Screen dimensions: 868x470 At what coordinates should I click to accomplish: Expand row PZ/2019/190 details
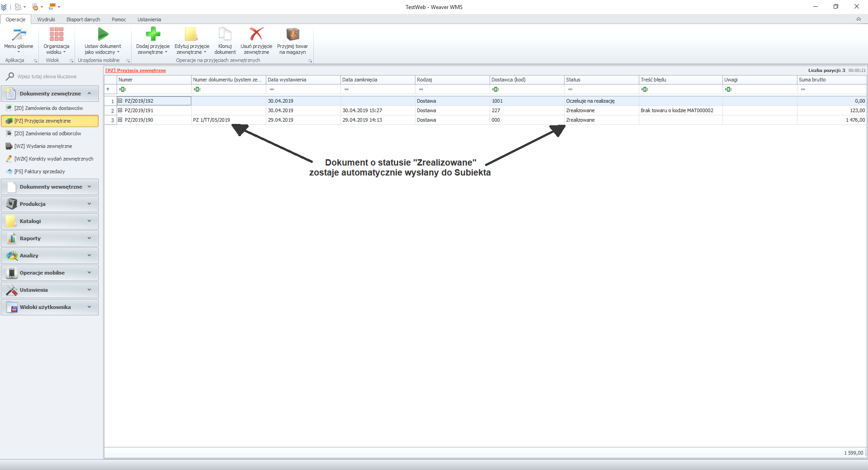click(x=120, y=120)
